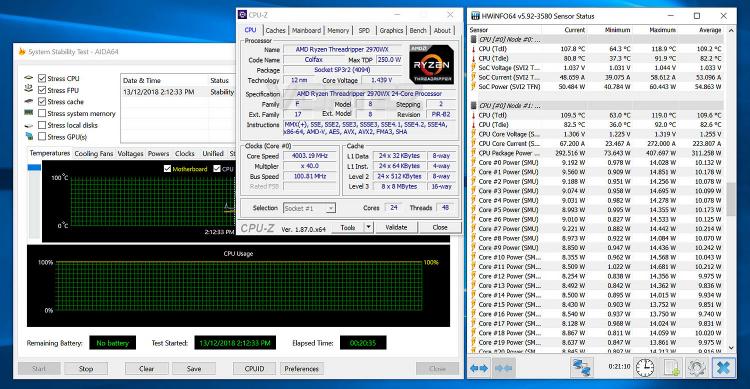The height and width of the screenshot is (389, 750).
Task: Click CPUID button in AIDA64
Action: click(x=254, y=368)
